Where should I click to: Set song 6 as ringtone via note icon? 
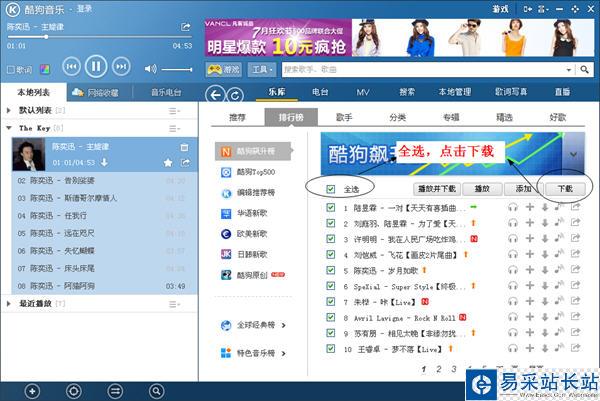[559, 285]
